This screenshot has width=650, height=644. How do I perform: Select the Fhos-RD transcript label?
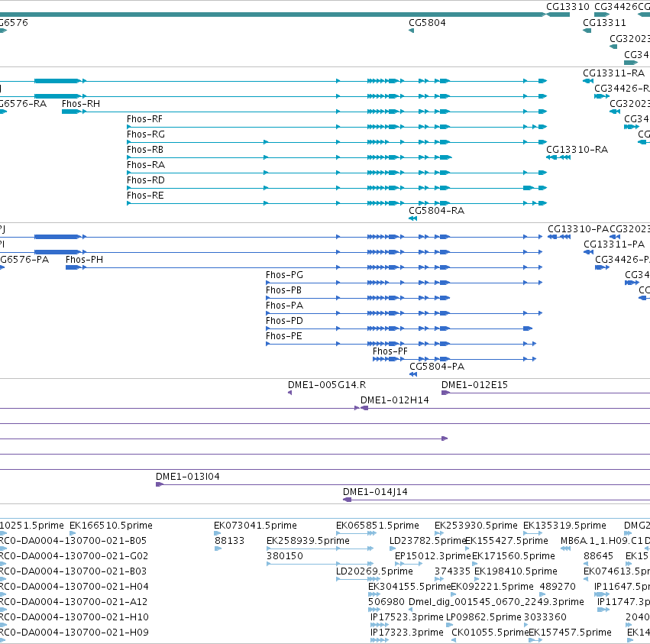tap(146, 180)
